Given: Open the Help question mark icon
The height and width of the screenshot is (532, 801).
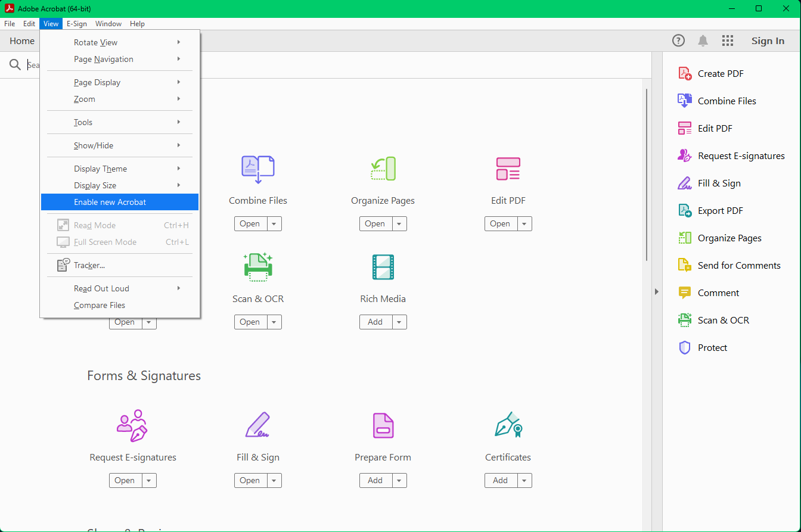Looking at the screenshot, I should tap(678, 41).
